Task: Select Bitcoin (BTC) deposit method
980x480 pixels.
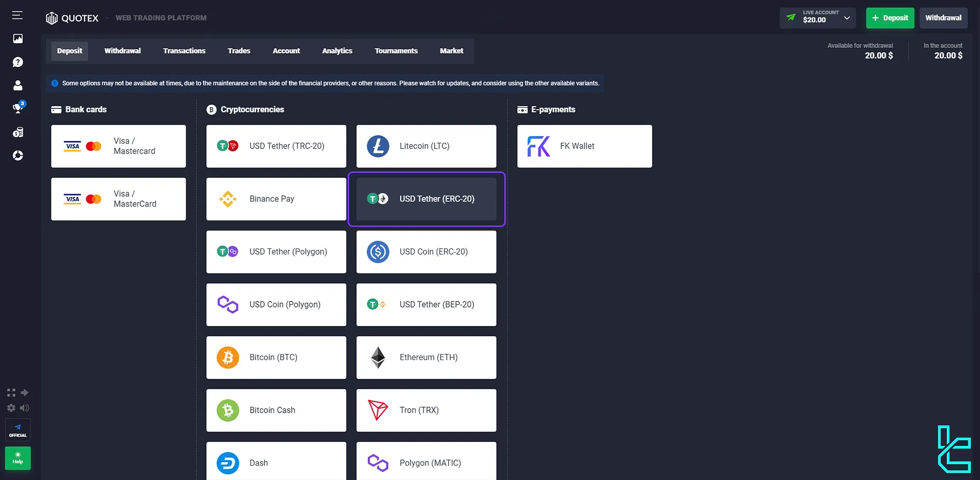Action: coord(276,358)
